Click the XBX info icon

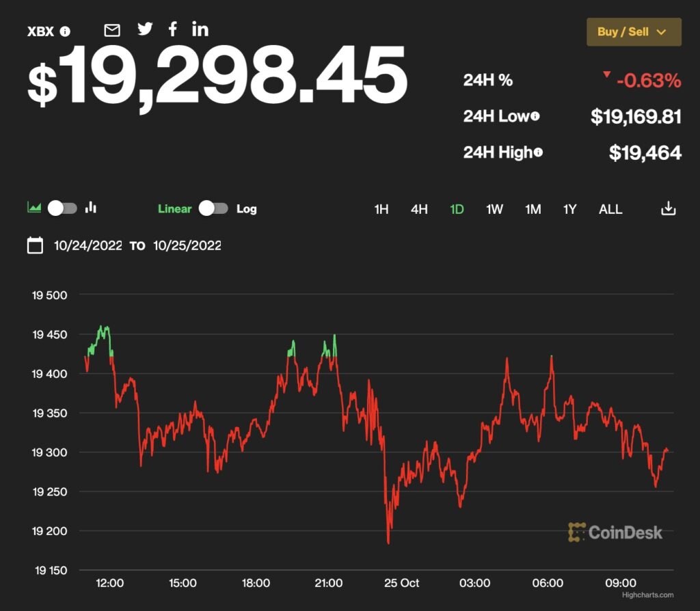coord(65,31)
